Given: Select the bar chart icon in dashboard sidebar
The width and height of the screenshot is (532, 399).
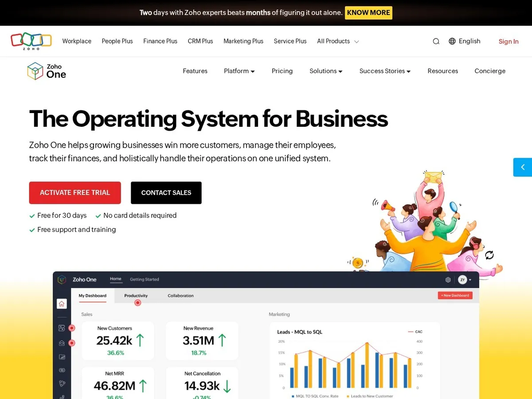Looking at the screenshot, I should point(62,356).
